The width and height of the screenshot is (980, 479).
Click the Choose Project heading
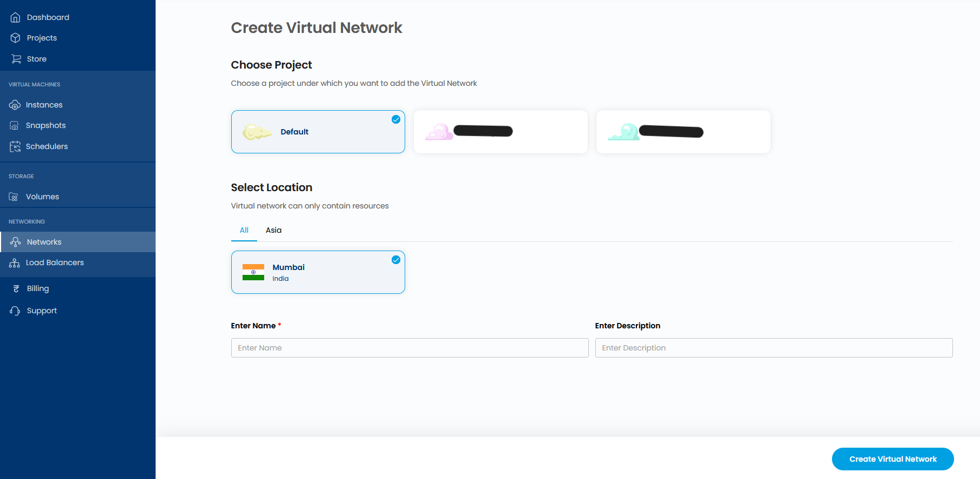pos(271,65)
